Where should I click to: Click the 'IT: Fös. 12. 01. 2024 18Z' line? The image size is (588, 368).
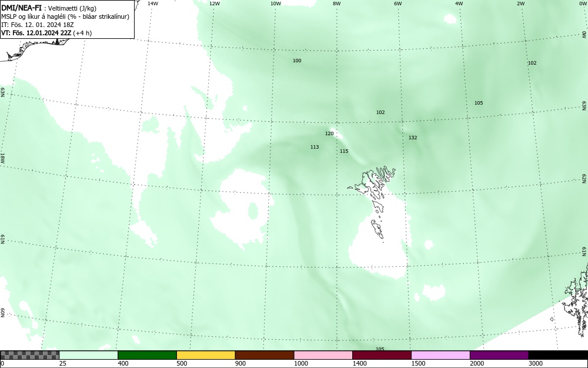tap(38, 25)
